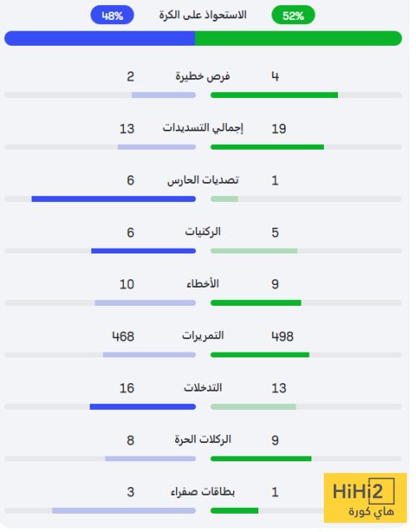Click the فرص خطيرة stat label
Viewport: 416px width, 532px height.
(x=203, y=76)
